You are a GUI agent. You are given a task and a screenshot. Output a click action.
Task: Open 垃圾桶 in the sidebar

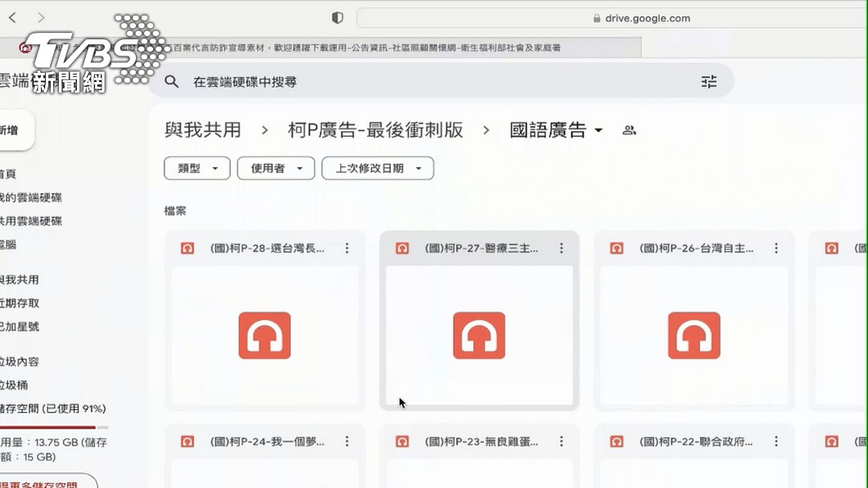click(x=14, y=385)
